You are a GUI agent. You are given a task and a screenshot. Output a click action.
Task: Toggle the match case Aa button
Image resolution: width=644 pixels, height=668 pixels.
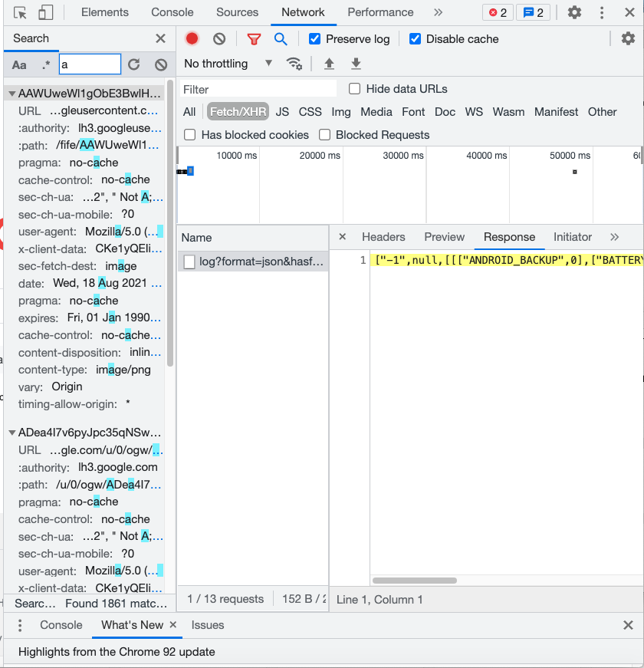[x=19, y=64]
